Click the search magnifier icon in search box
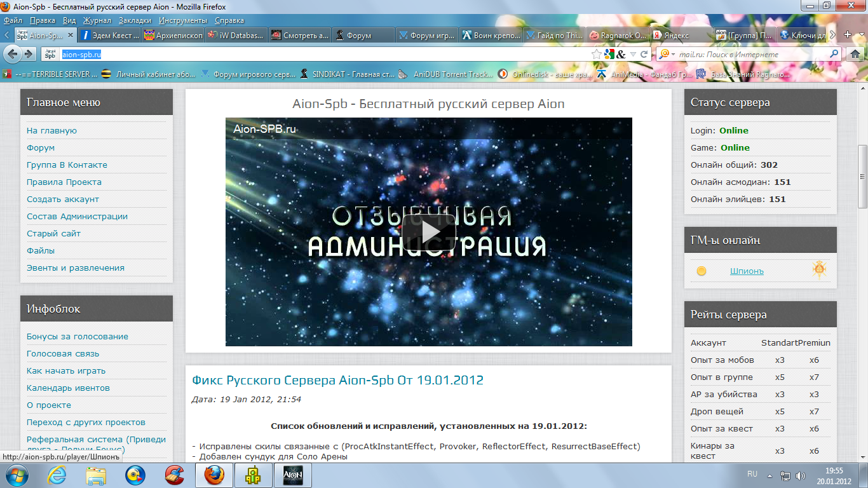The height and width of the screenshot is (488, 868). (x=834, y=55)
